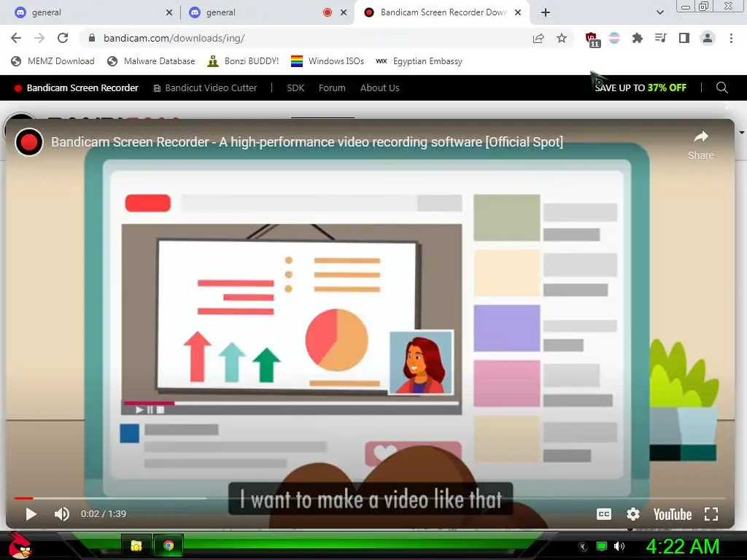Image resolution: width=747 pixels, height=560 pixels.
Task: Open the Chrome profile avatar
Action: tap(708, 38)
